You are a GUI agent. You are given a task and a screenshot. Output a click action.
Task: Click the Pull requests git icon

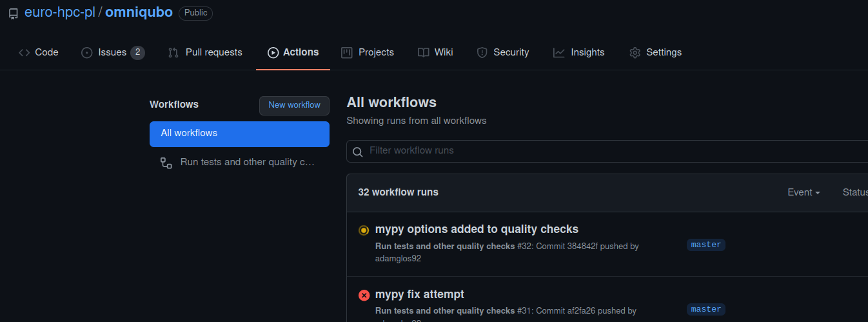(x=173, y=53)
